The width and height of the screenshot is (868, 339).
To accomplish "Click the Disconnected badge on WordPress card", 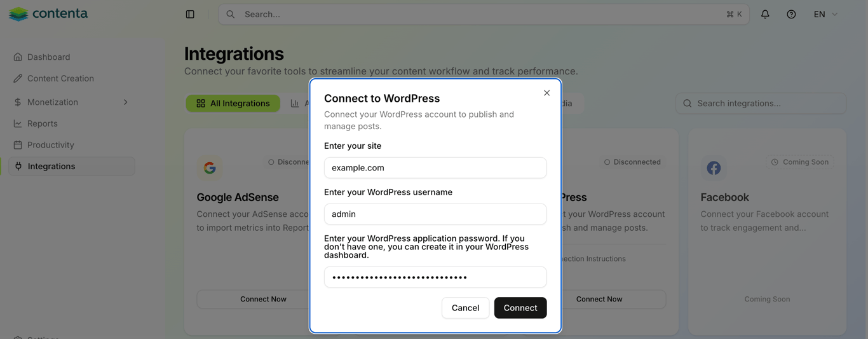I will coord(632,162).
